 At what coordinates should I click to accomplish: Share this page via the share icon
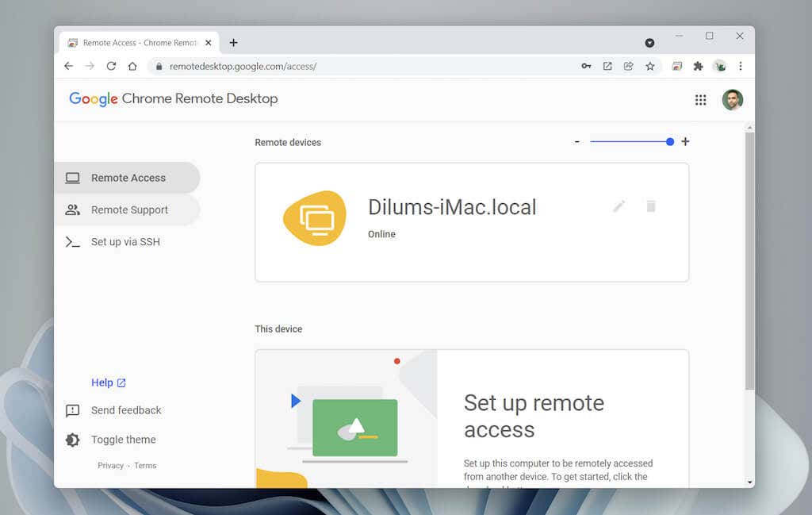click(x=629, y=66)
